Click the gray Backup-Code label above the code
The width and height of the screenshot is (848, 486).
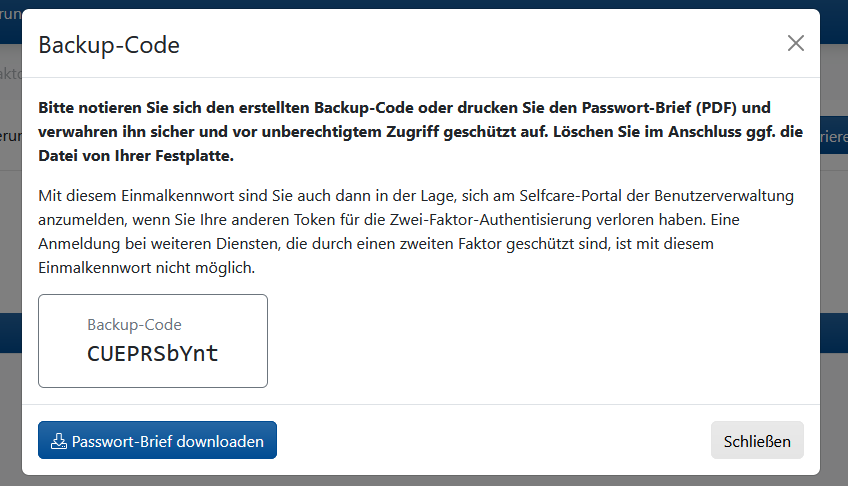tap(134, 324)
